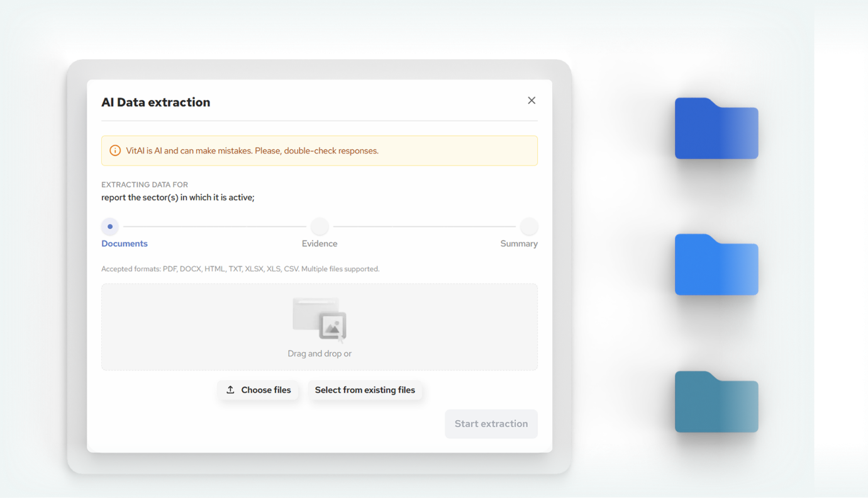Click the Start extraction button
The height and width of the screenshot is (498, 868).
point(491,424)
